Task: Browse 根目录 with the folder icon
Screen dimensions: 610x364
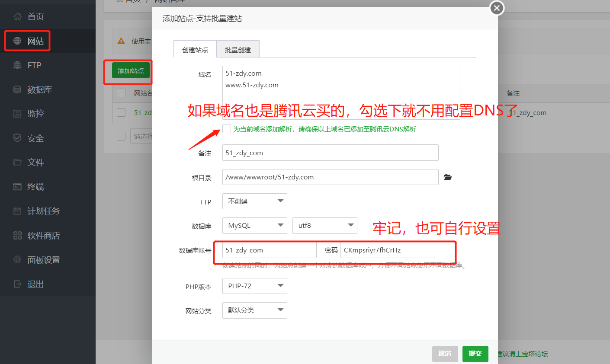Action: [x=447, y=177]
